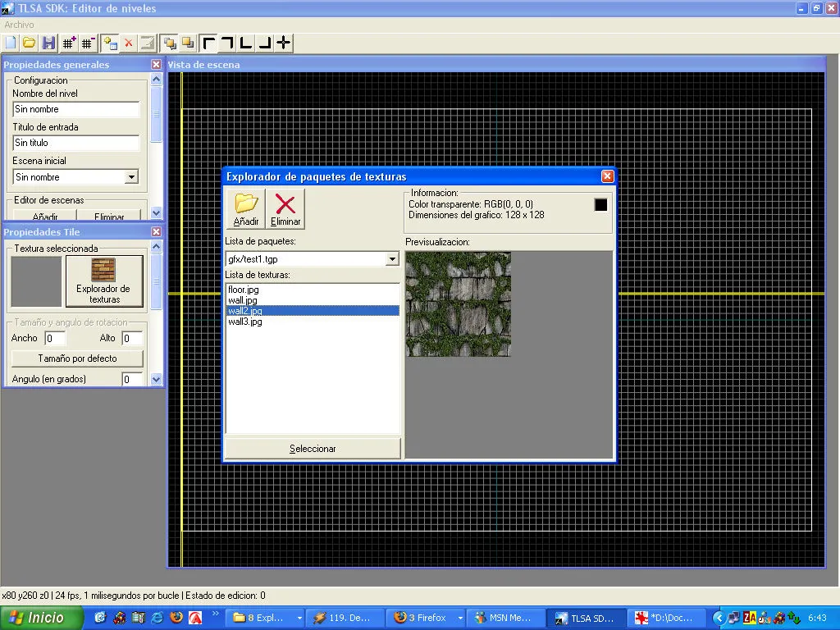The height and width of the screenshot is (630, 840).
Task: Click Eliminar red X in texture explorer
Action: point(285,209)
